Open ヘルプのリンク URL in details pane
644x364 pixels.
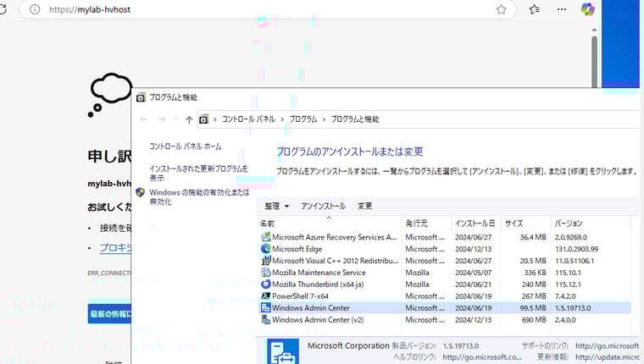482,357
